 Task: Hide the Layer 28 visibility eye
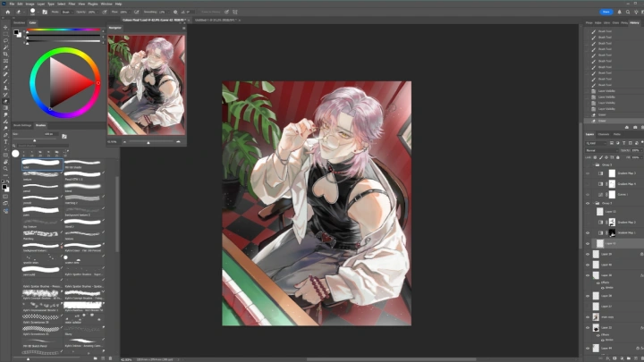click(x=588, y=296)
